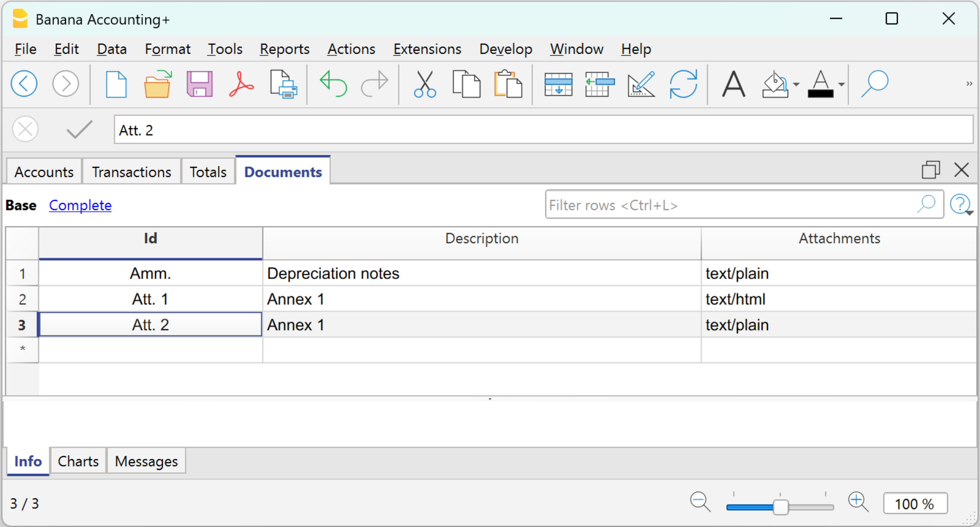Switch to the Transactions tab
The height and width of the screenshot is (527, 980).
pos(131,172)
